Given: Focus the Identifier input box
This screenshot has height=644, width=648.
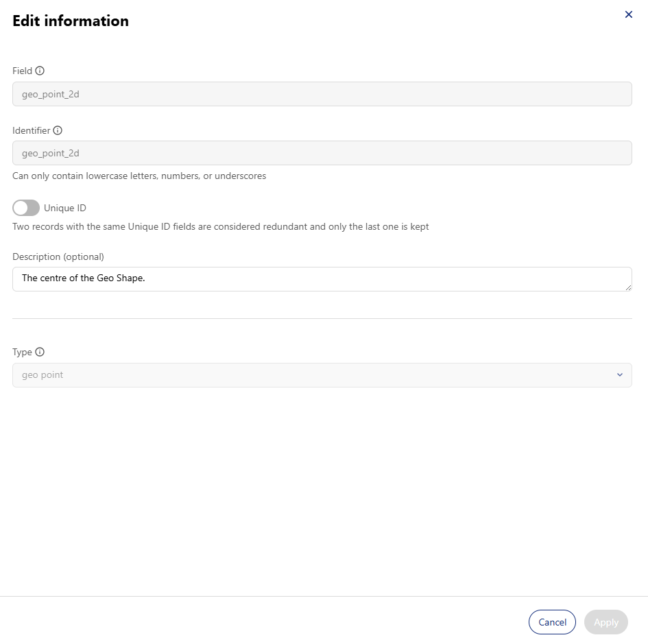Looking at the screenshot, I should (322, 153).
